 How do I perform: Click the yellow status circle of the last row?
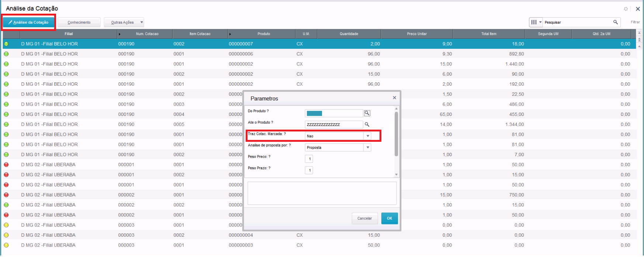point(6,245)
